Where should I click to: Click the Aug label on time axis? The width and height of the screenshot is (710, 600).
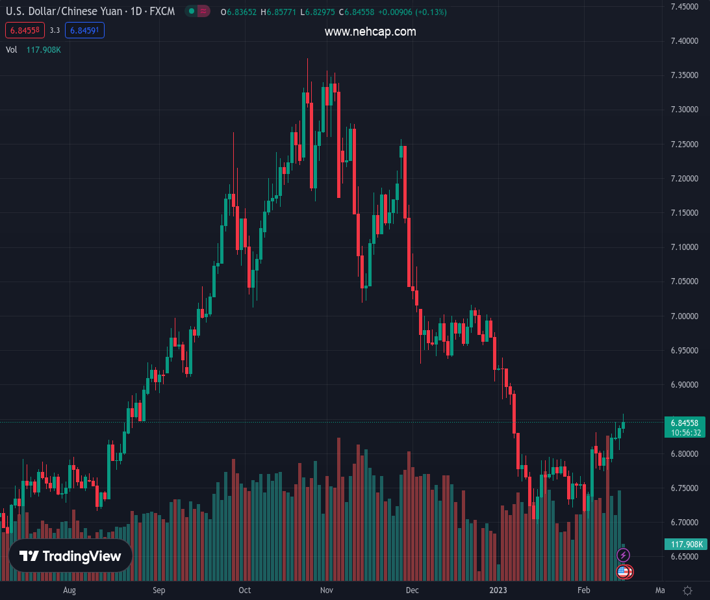[68, 591]
